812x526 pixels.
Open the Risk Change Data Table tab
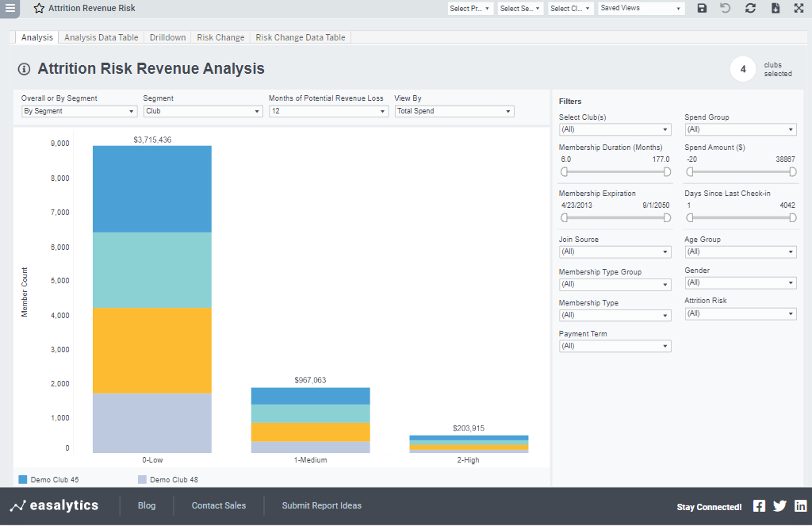click(300, 36)
